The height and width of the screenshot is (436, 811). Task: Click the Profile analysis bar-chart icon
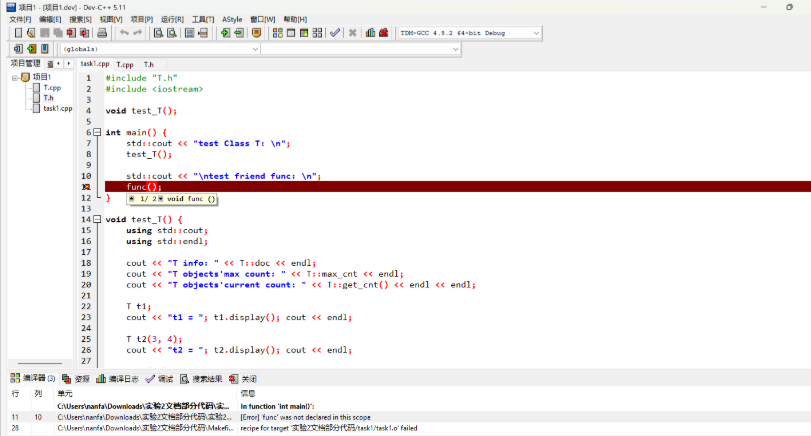click(370, 33)
